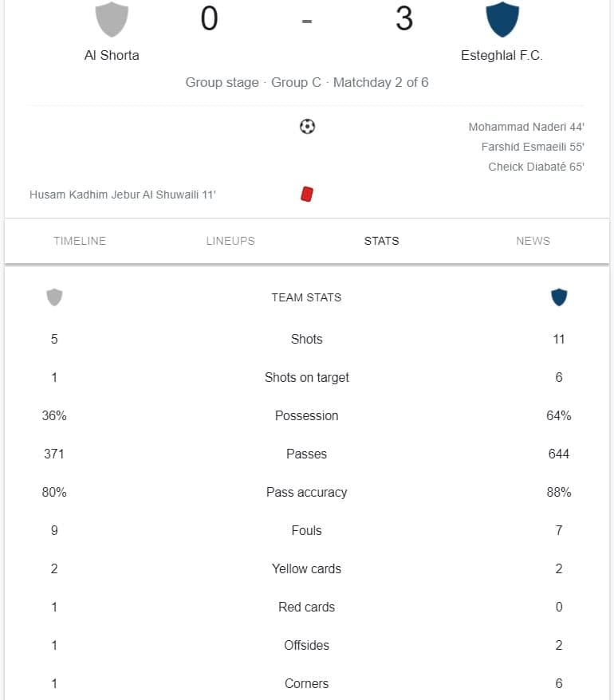Select the Stats tab

(x=382, y=241)
